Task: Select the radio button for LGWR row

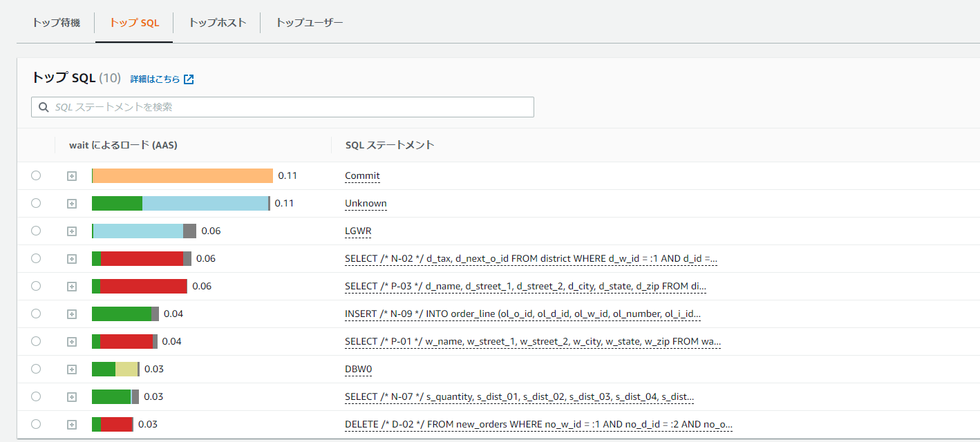Action: tap(36, 231)
